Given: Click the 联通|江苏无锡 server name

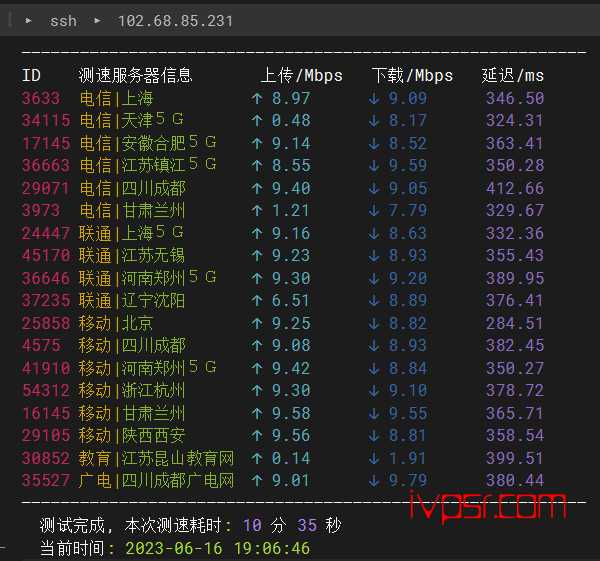Looking at the screenshot, I should 132,255.
